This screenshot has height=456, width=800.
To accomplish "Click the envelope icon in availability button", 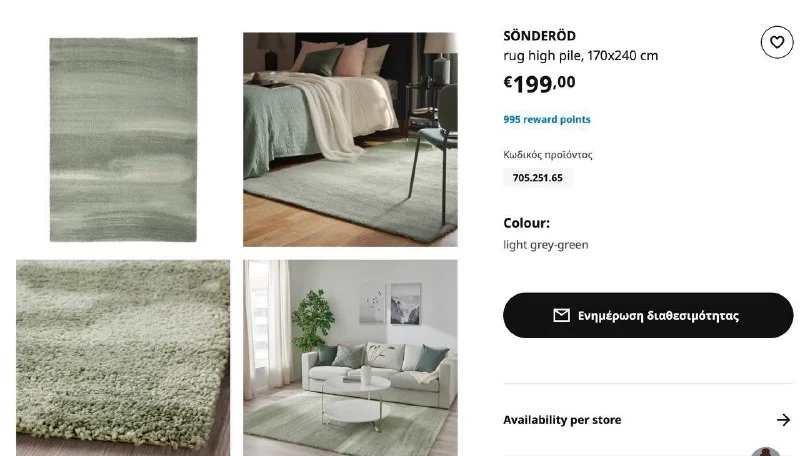I will click(561, 315).
